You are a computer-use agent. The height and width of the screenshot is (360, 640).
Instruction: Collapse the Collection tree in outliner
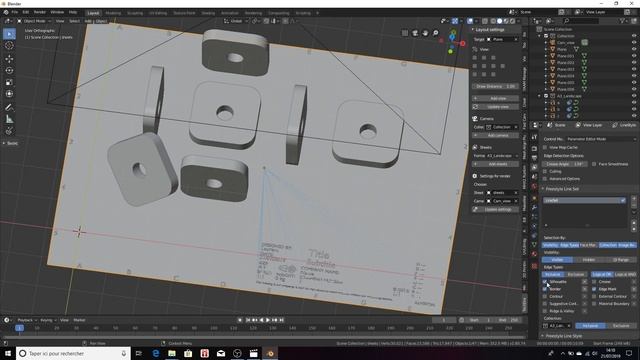coord(540,36)
